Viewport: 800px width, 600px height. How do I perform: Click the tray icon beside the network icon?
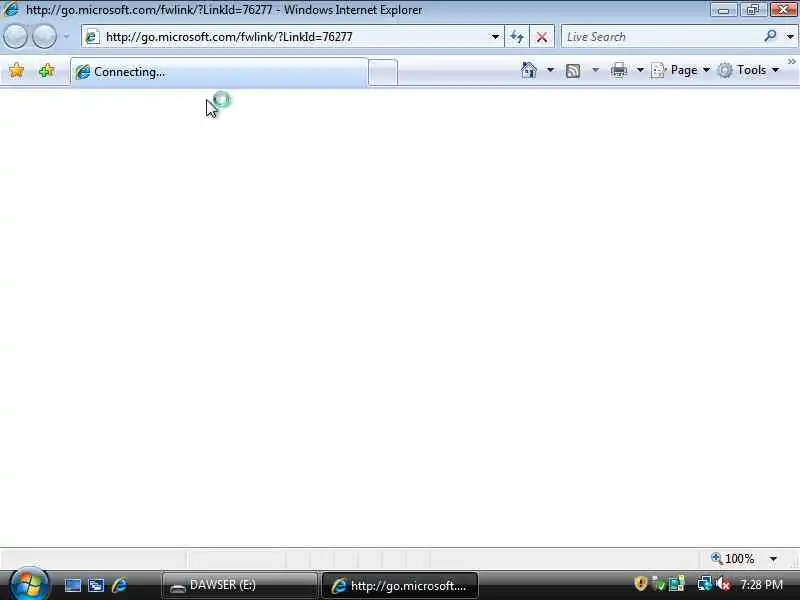pos(677,584)
